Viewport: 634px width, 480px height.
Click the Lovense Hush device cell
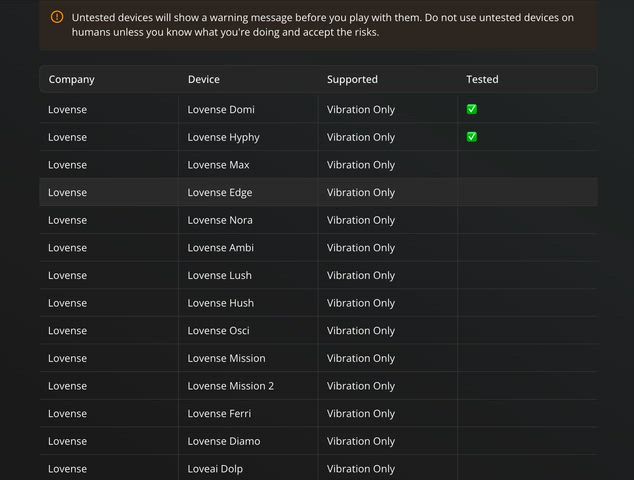tap(220, 303)
